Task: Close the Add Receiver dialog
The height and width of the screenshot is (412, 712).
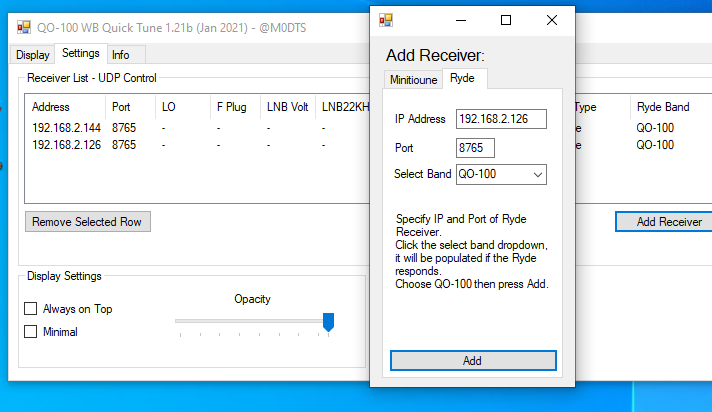Action: [551, 20]
